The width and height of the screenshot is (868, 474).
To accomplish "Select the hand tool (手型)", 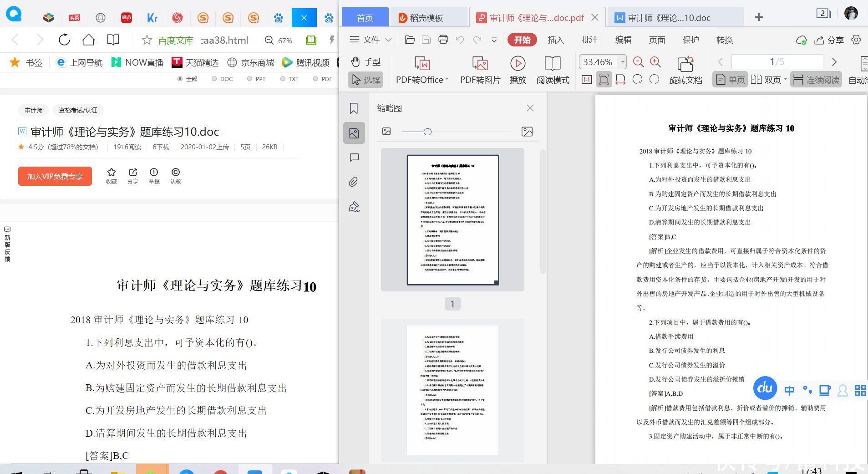I will pos(365,61).
